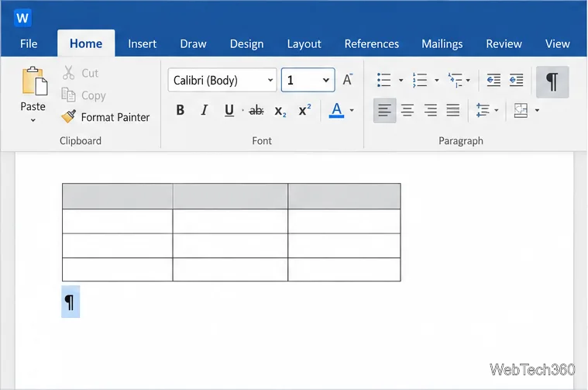The height and width of the screenshot is (390, 588).
Task: Click the Word app logo icon
Action: (22, 18)
